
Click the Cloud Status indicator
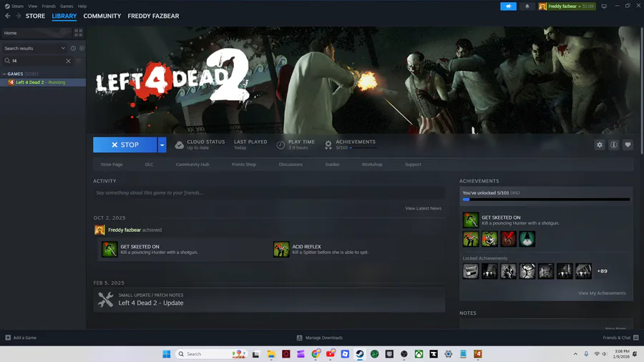click(200, 145)
